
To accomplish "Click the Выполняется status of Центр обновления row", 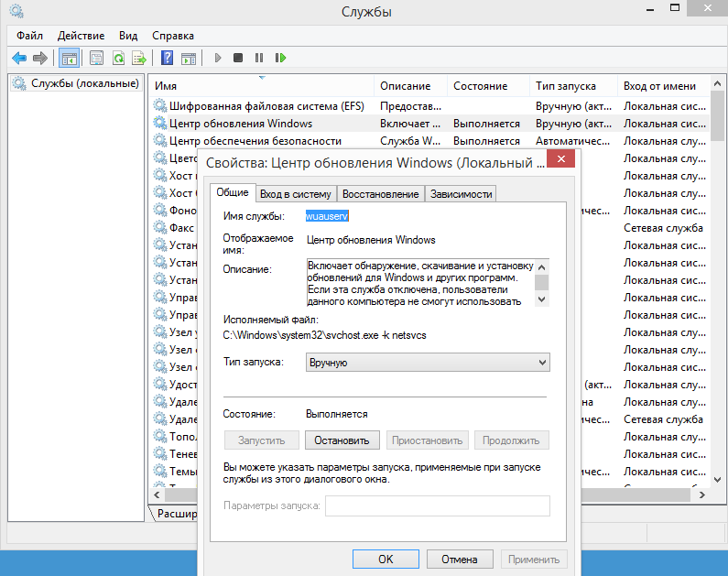I will (486, 124).
